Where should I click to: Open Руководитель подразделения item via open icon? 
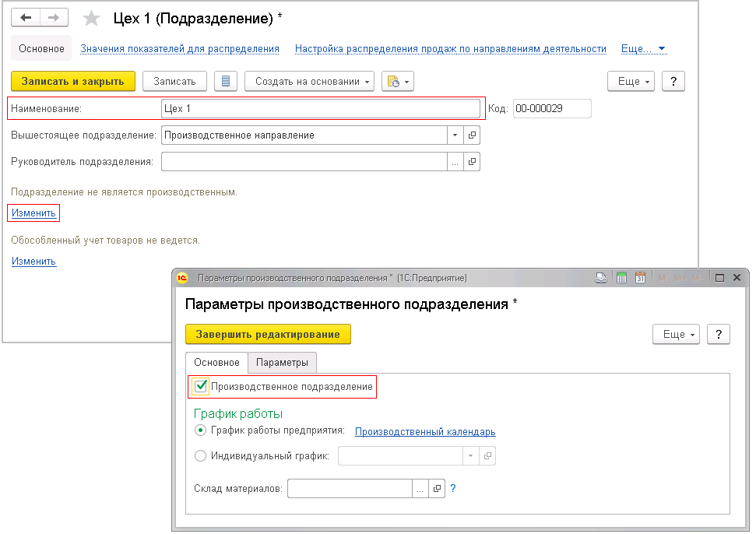coord(472,162)
